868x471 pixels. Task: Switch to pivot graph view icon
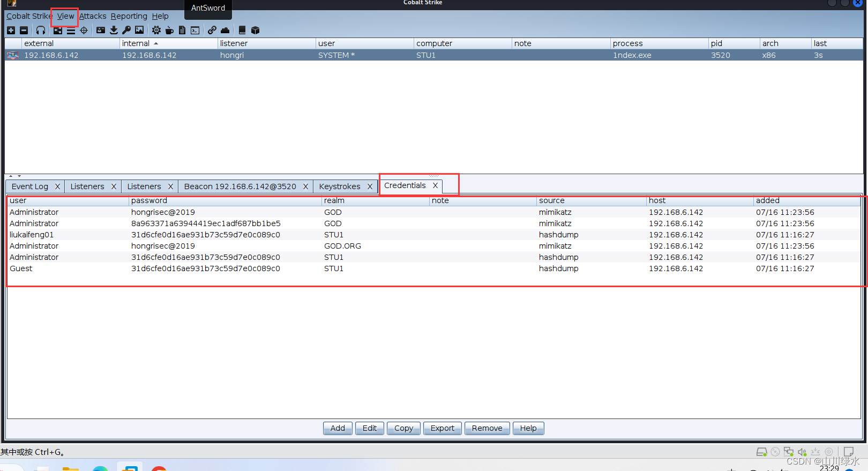pyautogui.click(x=58, y=31)
